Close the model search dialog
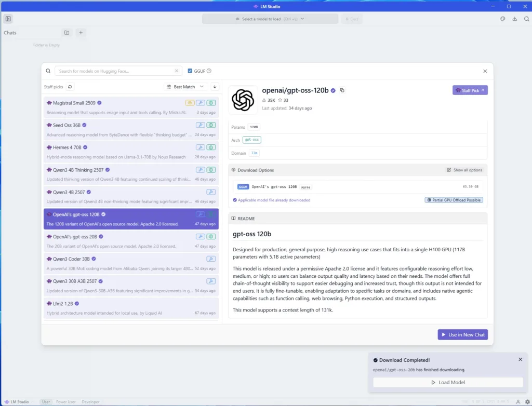This screenshot has height=406, width=532. coord(485,71)
